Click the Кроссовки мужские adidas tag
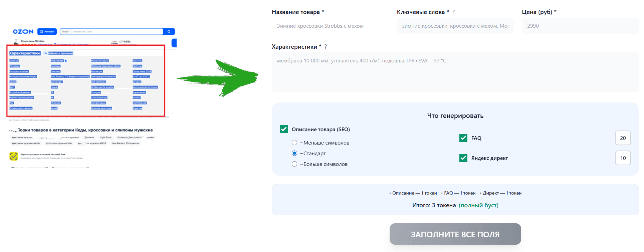Image resolution: width=644 pixels, height=252 pixels. pyautogui.click(x=26, y=143)
